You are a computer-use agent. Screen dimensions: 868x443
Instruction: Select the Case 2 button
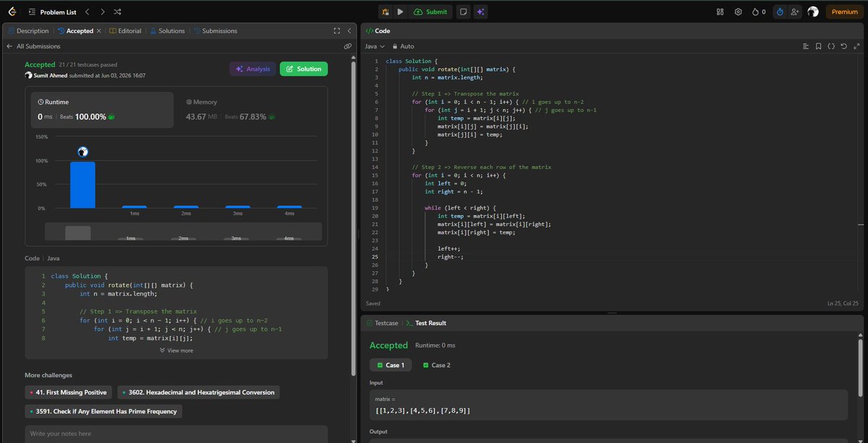tap(437, 365)
